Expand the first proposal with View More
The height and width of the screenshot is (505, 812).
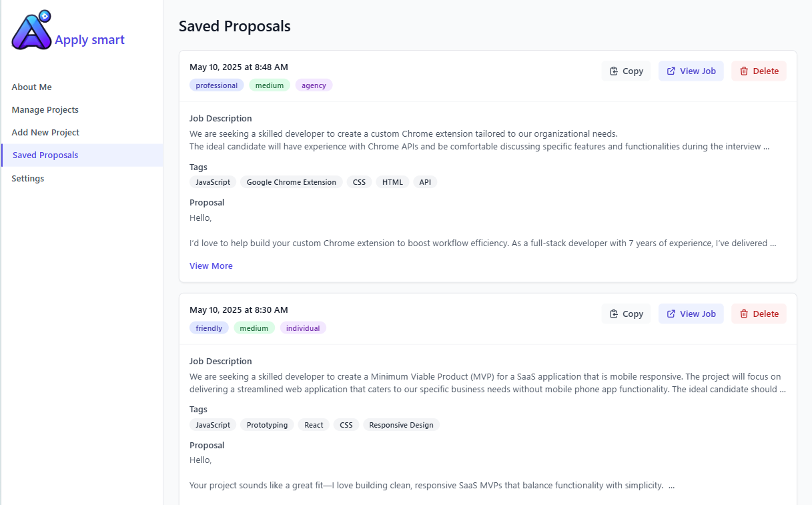pos(211,266)
